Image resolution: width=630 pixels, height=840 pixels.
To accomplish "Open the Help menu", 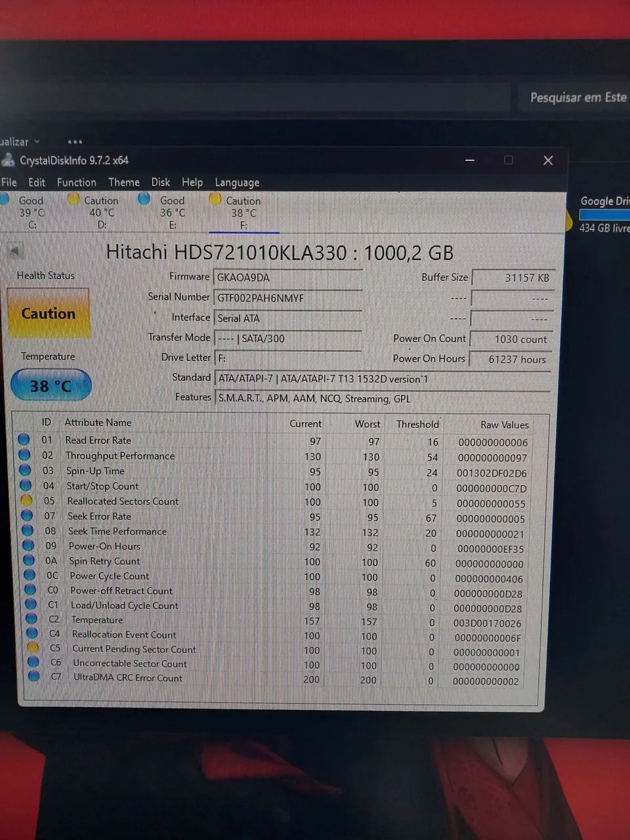I will [x=192, y=182].
